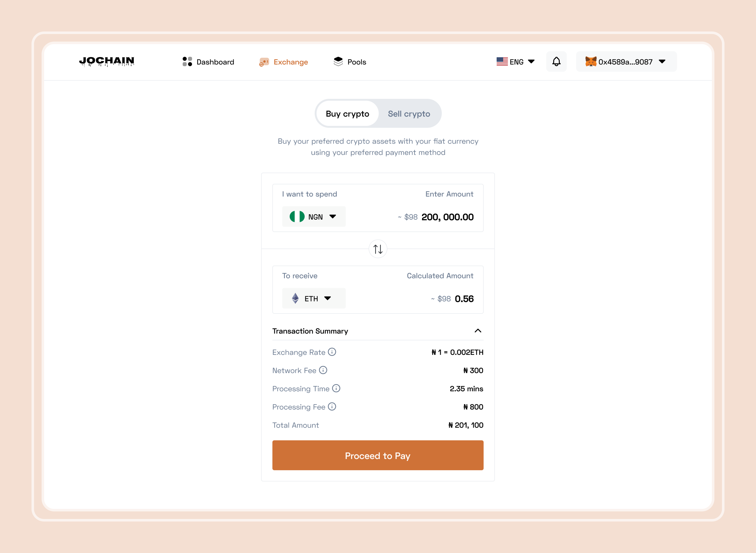Open the ETH asset dropdown
Screen dimensions: 756x553
click(314, 298)
